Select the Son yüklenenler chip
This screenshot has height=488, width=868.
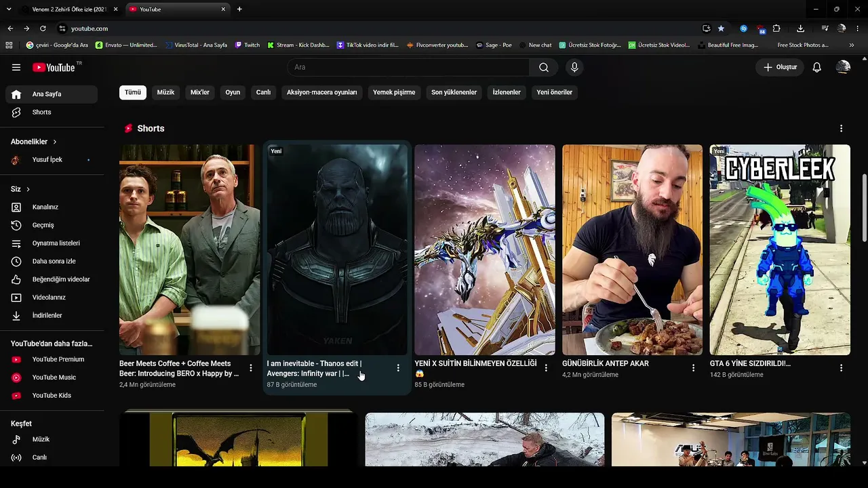[x=454, y=92]
